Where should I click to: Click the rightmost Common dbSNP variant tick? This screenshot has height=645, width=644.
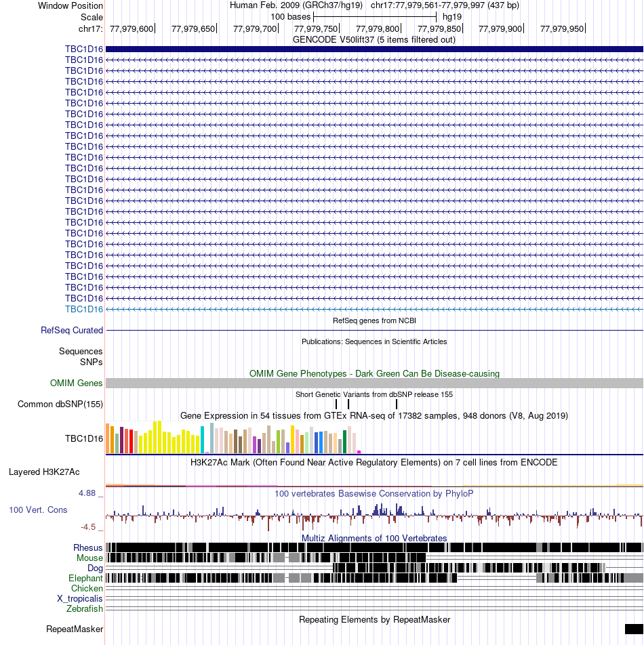pos(397,404)
